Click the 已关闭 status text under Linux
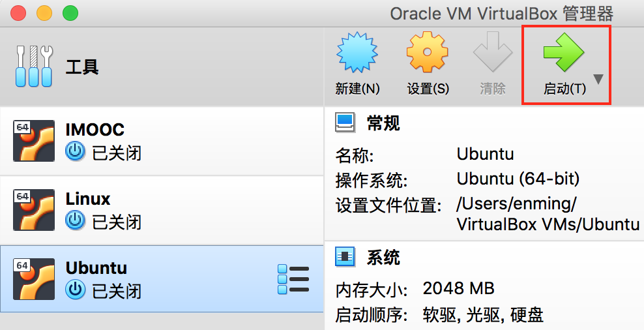Screen dimensions: 644x330 (x=117, y=222)
